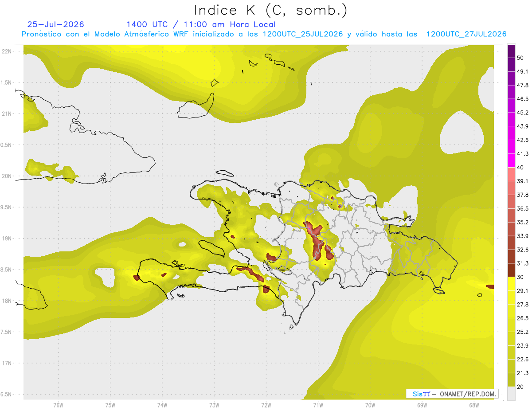
Task: Click legend value '43.9'
Action: 523,126
